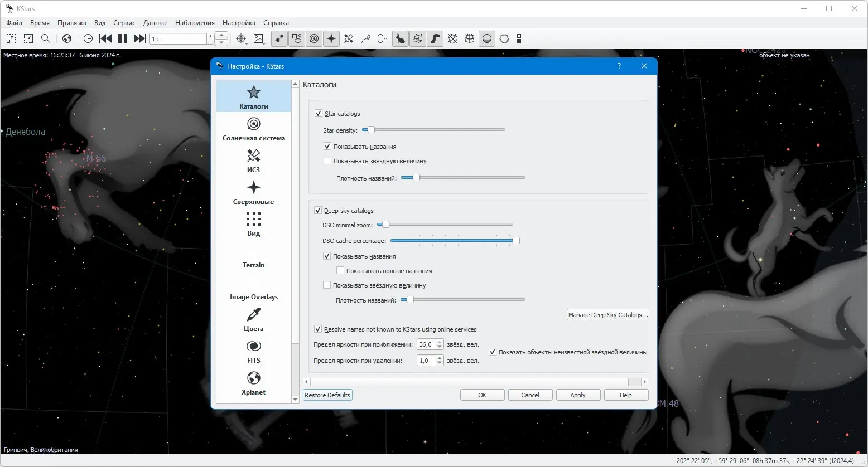Toggle supernovae four-point star toolbar icon
This screenshot has width=868, height=467.
331,38
